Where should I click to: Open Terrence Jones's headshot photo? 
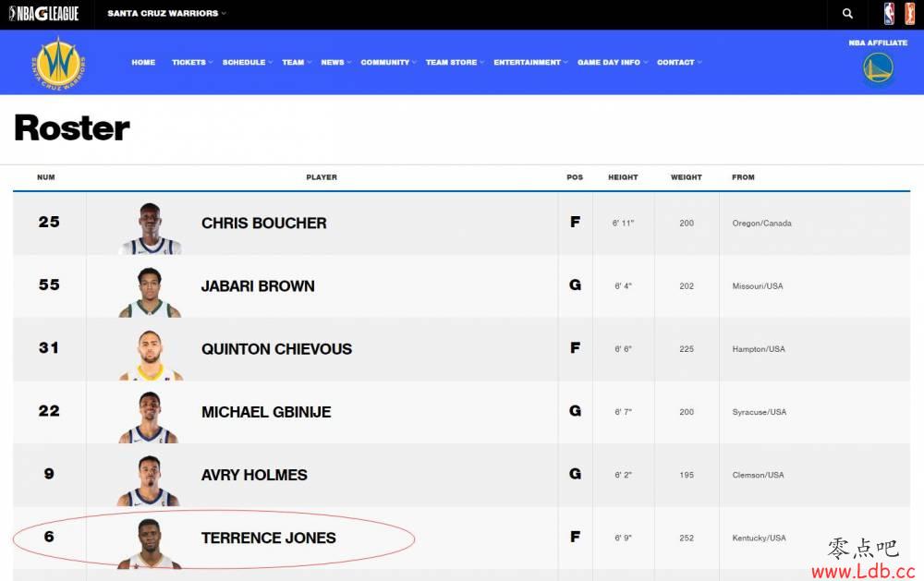[x=149, y=543]
